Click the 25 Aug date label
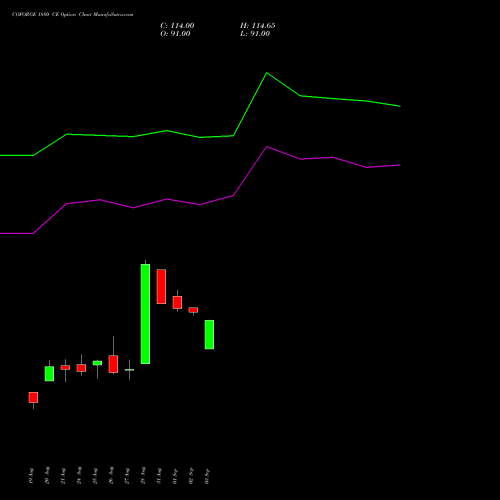The image size is (500, 500). [95, 476]
